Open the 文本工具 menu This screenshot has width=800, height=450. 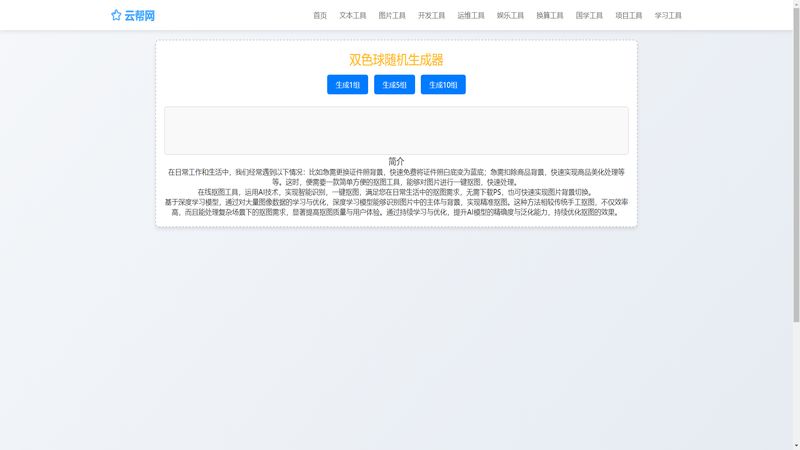[x=353, y=16]
